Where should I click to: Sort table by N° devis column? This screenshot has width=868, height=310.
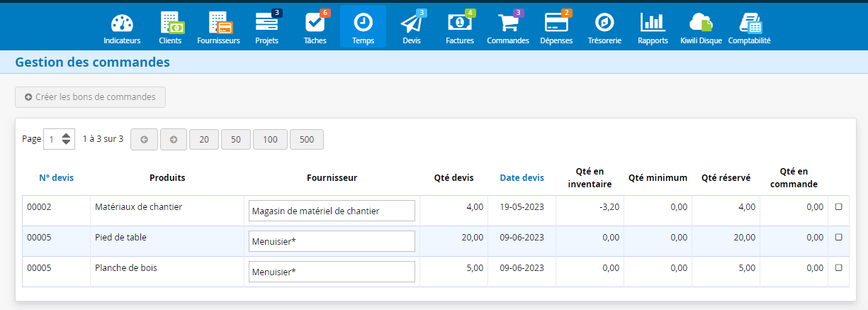tap(56, 178)
